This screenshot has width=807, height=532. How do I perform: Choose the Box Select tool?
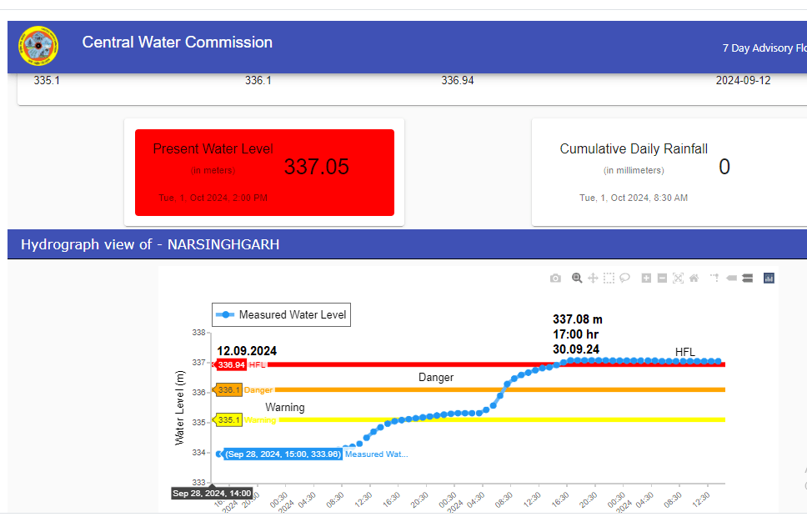(x=609, y=279)
